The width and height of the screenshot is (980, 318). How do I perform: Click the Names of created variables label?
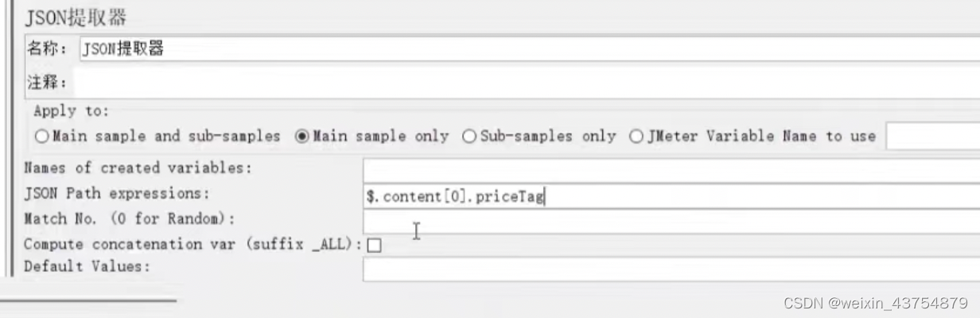point(138,168)
